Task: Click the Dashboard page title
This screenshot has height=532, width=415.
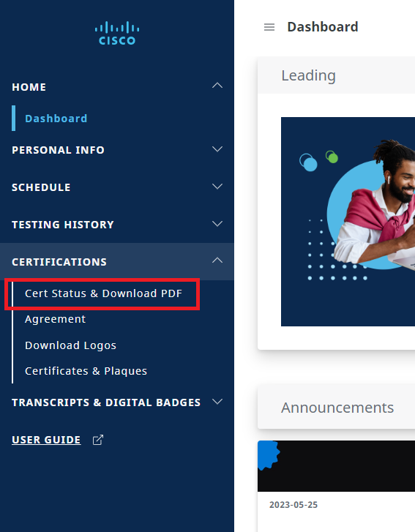Action: (x=323, y=27)
